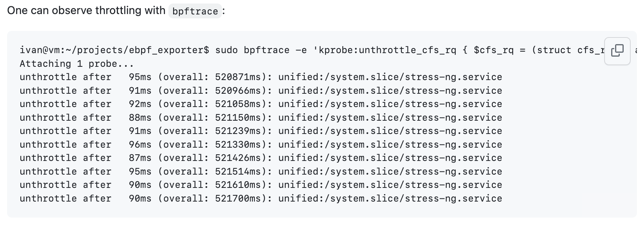Click the output line with overall 520871ms

tap(261, 77)
